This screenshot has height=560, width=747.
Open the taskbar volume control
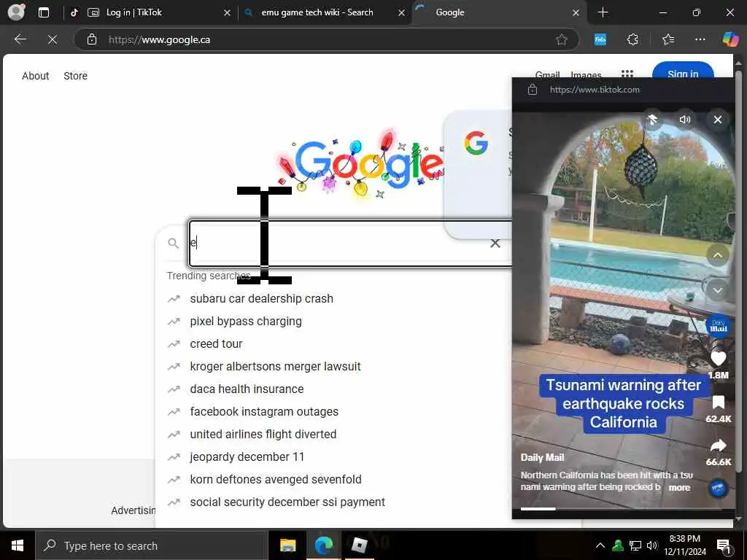tap(652, 545)
